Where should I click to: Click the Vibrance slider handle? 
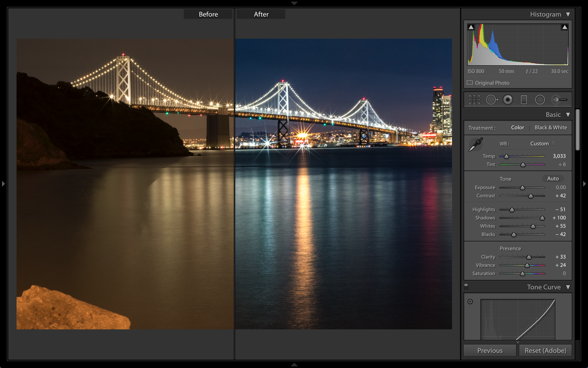pyautogui.click(x=527, y=266)
